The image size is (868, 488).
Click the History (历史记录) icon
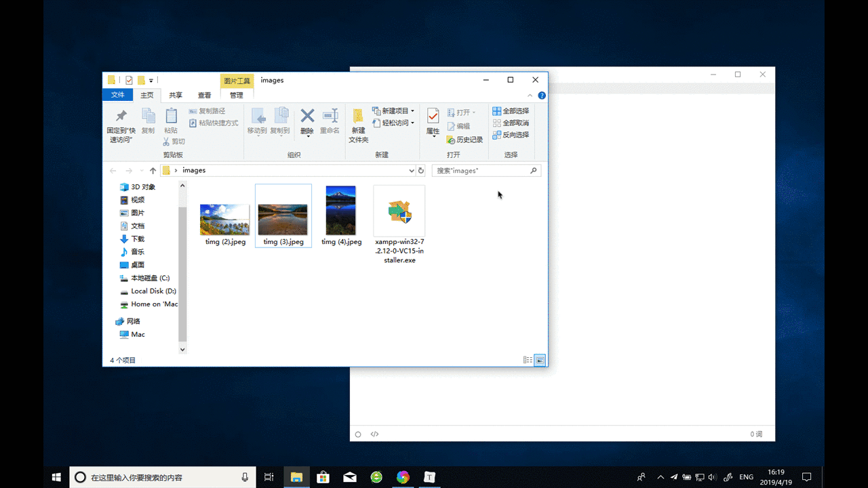pyautogui.click(x=467, y=139)
